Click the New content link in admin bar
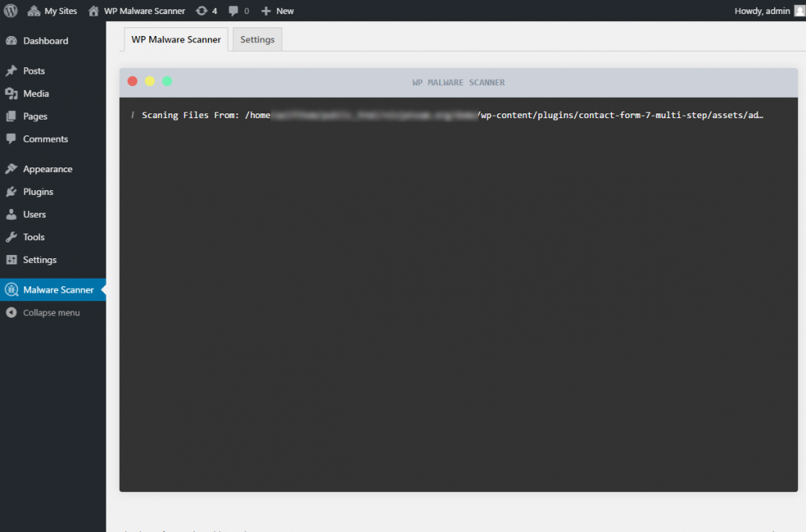 coord(285,11)
